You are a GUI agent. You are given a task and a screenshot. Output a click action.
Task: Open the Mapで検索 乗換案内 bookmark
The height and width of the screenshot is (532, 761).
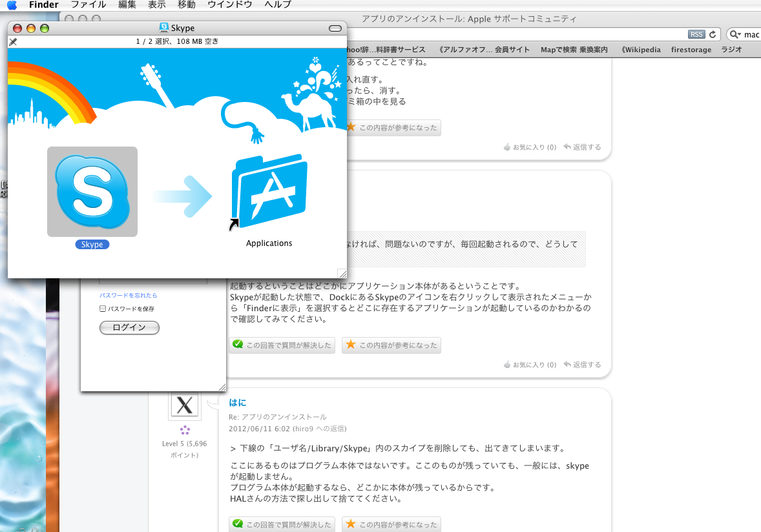pyautogui.click(x=574, y=50)
